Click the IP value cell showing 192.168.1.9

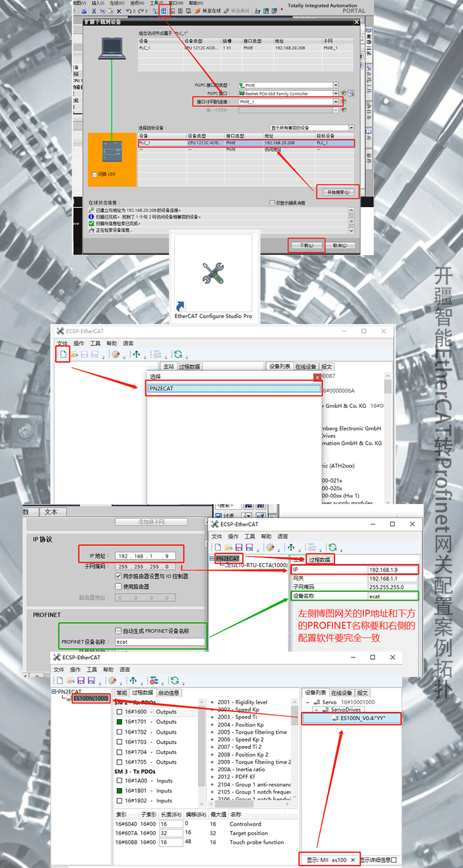(393, 570)
